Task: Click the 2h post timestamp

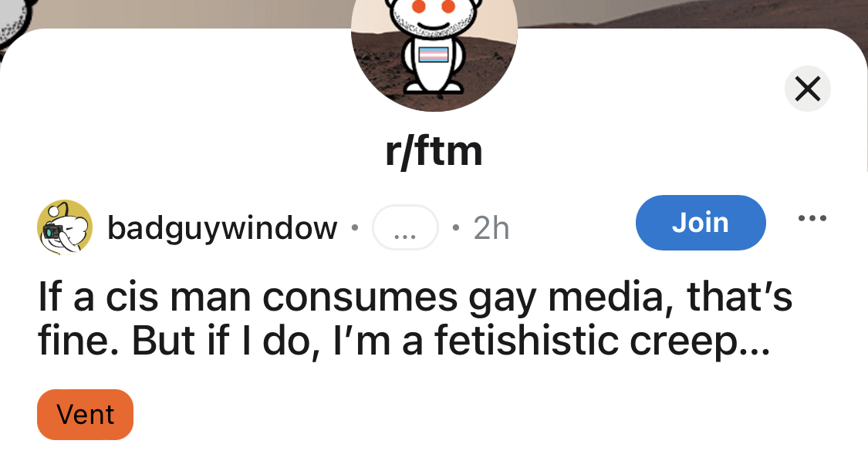Action: 491,227
